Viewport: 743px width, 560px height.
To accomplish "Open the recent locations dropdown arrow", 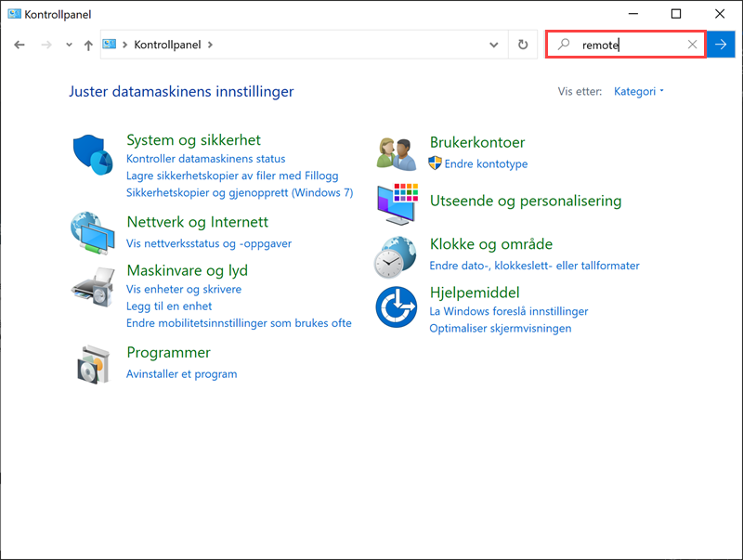I will tap(69, 45).
